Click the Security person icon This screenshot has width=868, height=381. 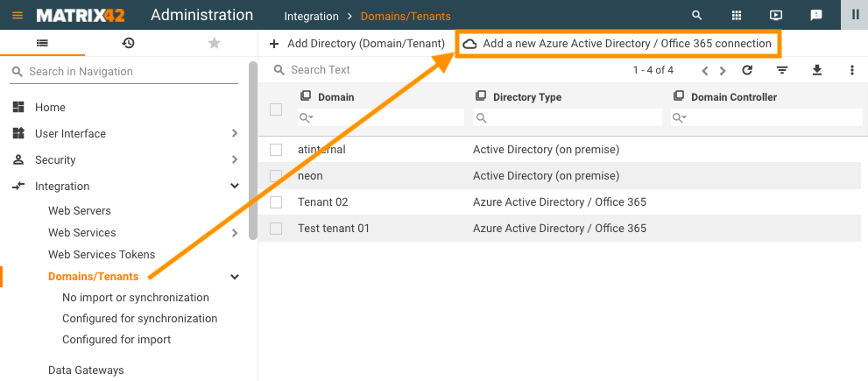tap(18, 159)
